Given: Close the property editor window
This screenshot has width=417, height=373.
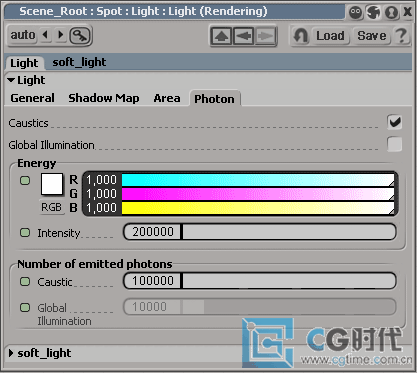Looking at the screenshot, I should pyautogui.click(x=408, y=12).
